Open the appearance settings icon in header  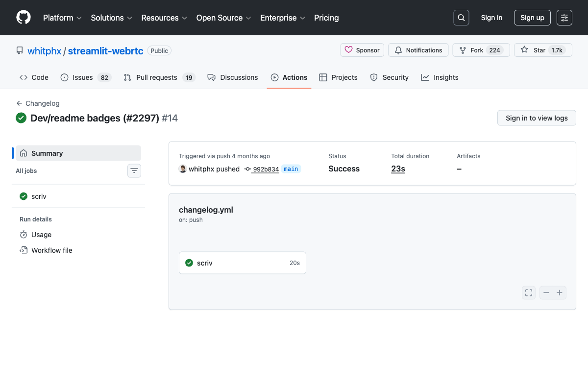point(564,18)
